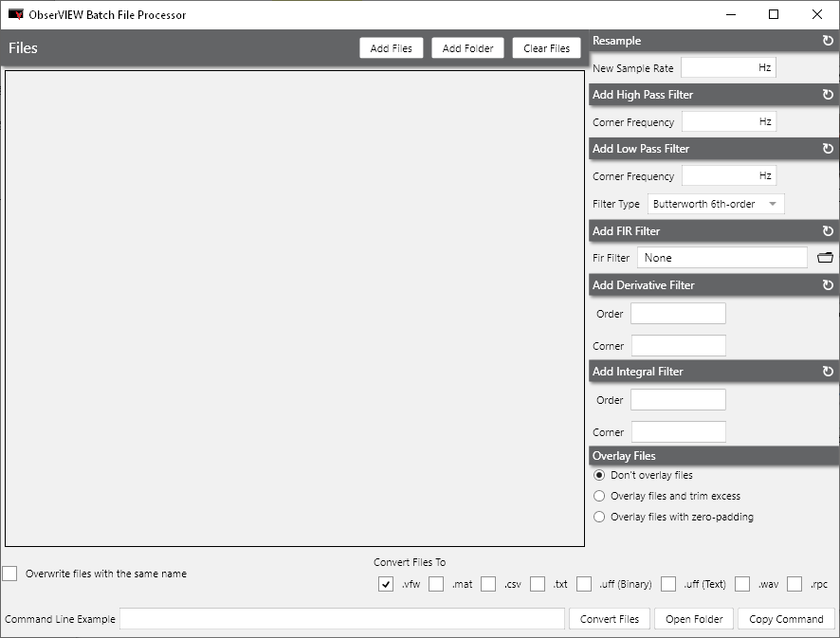Screen dimensions: 840x638
Task: Select Don't overlay files option
Action: 599,475
